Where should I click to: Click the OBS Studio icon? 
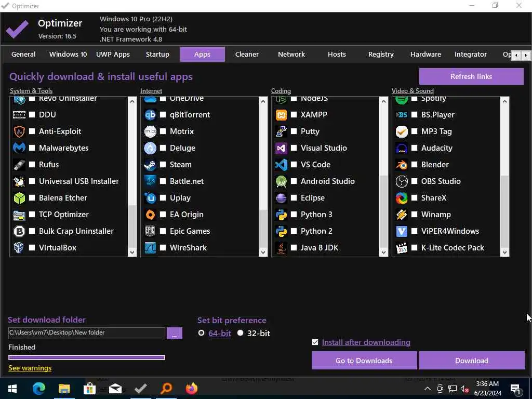coord(402,181)
